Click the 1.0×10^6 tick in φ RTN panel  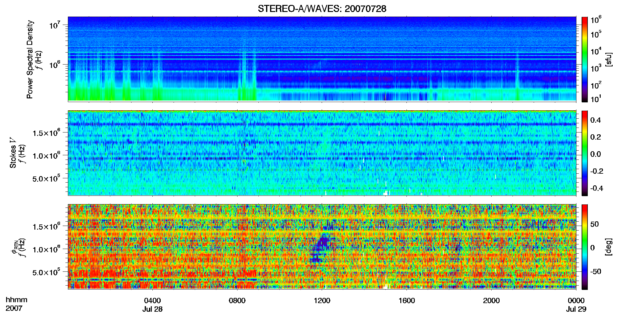pyautogui.click(x=46, y=249)
